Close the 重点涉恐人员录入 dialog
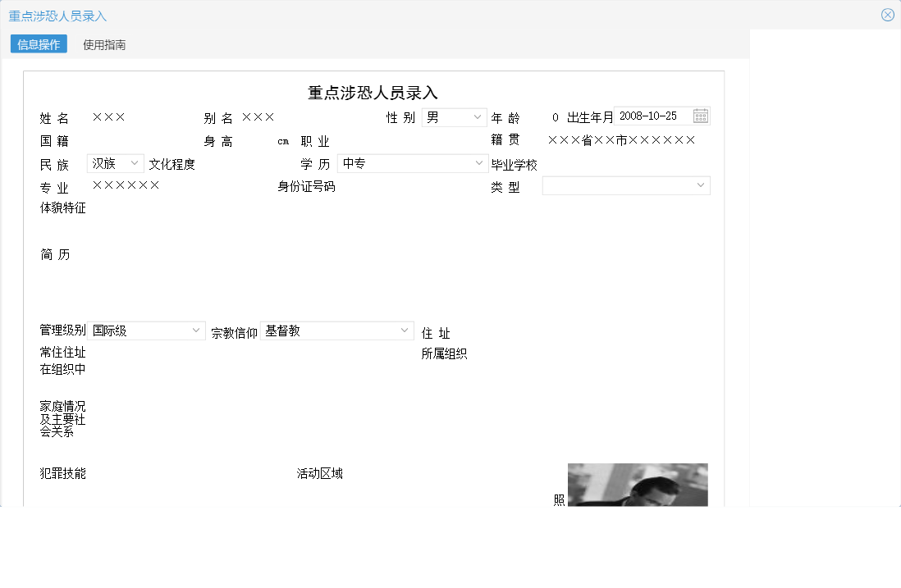901x588 pixels. pos(887,14)
